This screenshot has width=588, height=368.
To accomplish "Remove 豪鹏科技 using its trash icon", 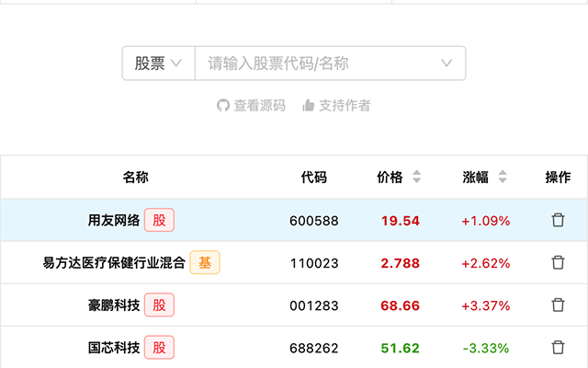I will point(558,305).
